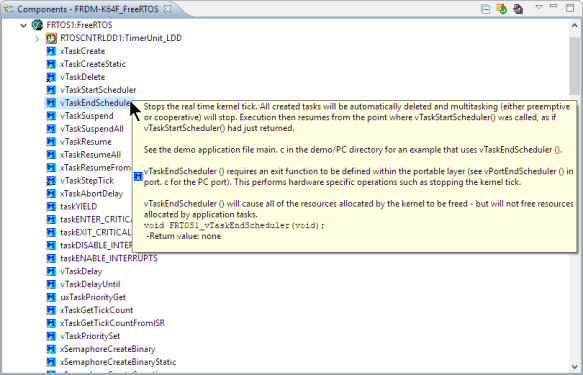Minimize the Components view
The height and width of the screenshot is (375, 583).
coord(554,7)
